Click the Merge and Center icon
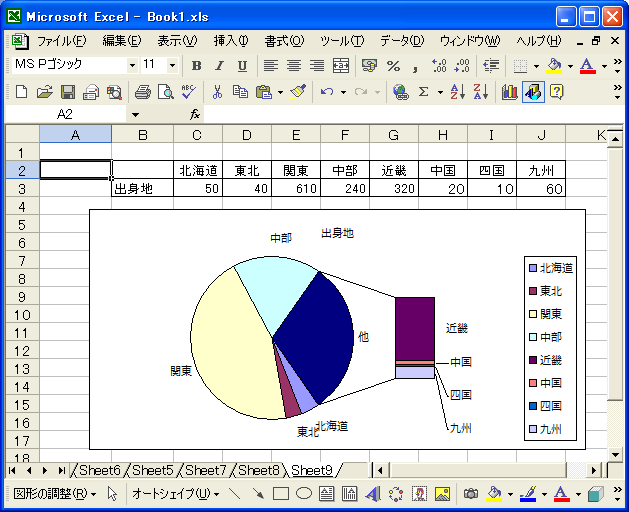The height and width of the screenshot is (512, 629). pos(341,65)
